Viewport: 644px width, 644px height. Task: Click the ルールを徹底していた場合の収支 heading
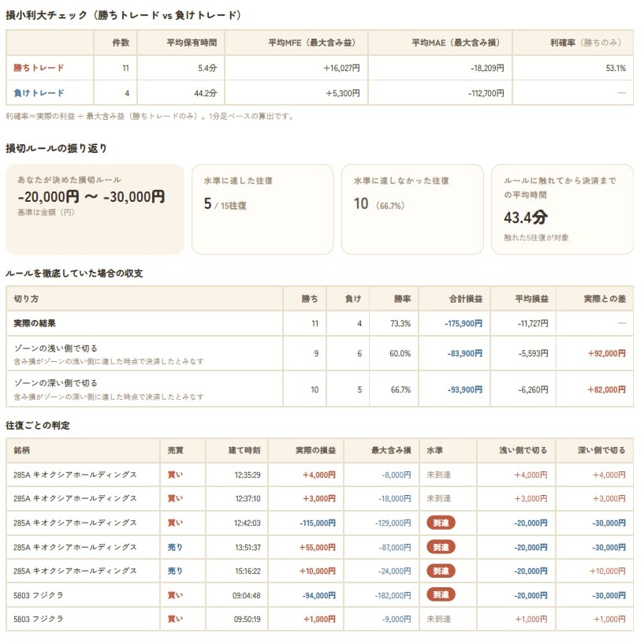click(x=74, y=274)
